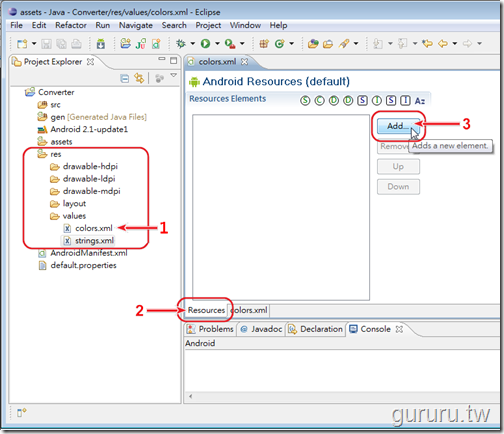Close the colors.xml editor tab

coord(245,62)
